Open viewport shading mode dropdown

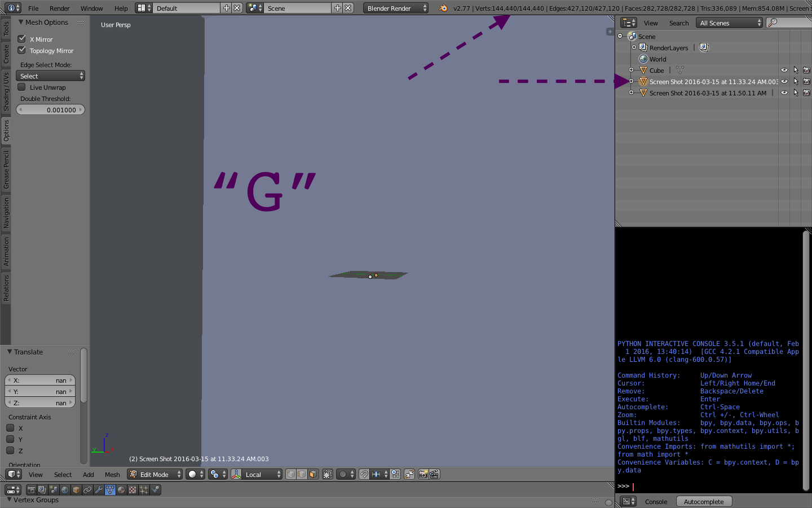(x=195, y=475)
